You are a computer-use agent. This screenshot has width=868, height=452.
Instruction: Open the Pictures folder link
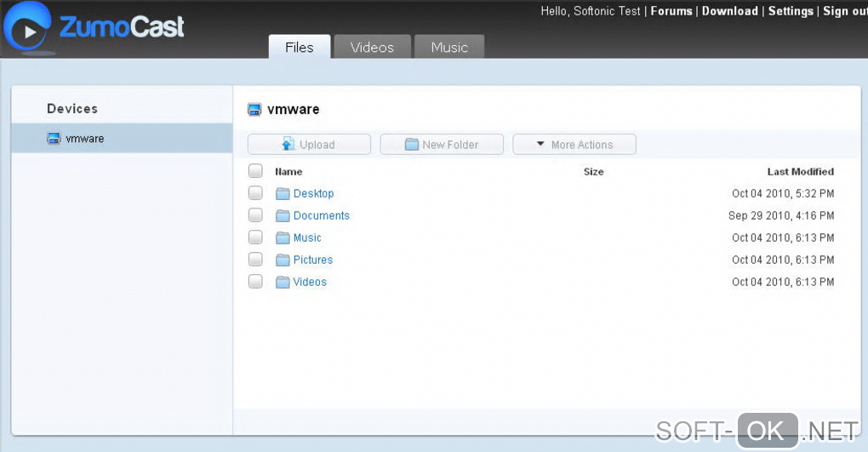click(x=313, y=260)
